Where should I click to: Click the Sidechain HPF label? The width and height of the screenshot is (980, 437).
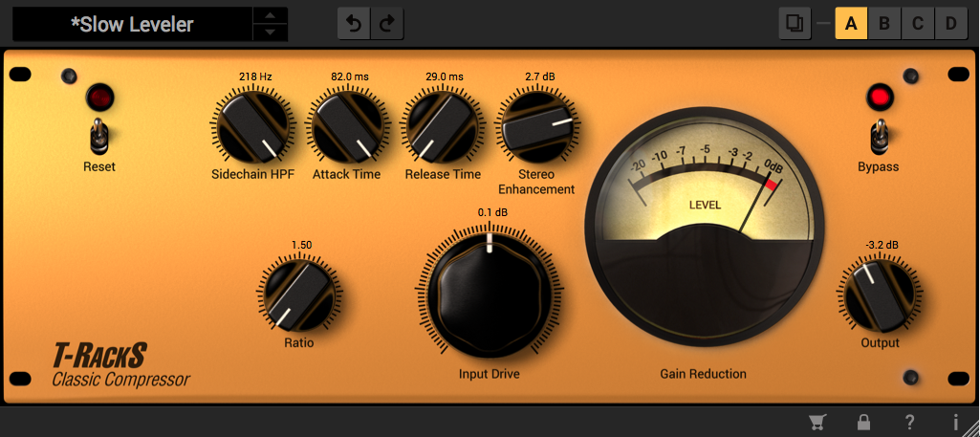(x=250, y=174)
